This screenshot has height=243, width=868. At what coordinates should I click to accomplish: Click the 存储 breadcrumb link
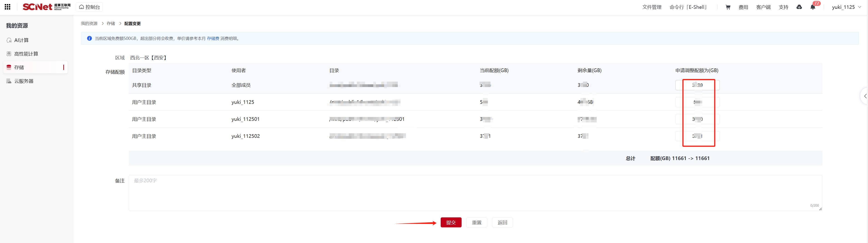(x=111, y=24)
